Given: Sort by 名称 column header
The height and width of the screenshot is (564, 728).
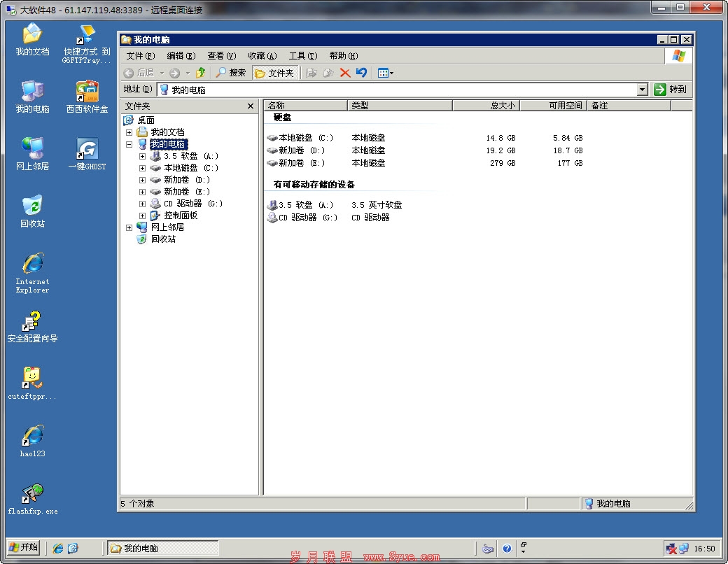Looking at the screenshot, I should (x=306, y=106).
